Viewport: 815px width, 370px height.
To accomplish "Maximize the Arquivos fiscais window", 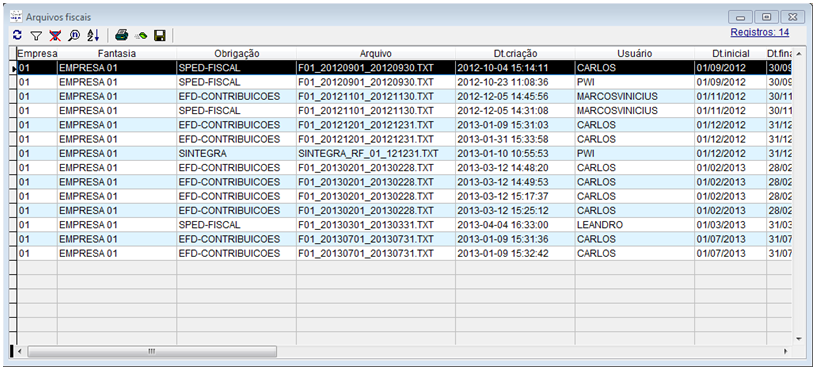I will [x=766, y=17].
